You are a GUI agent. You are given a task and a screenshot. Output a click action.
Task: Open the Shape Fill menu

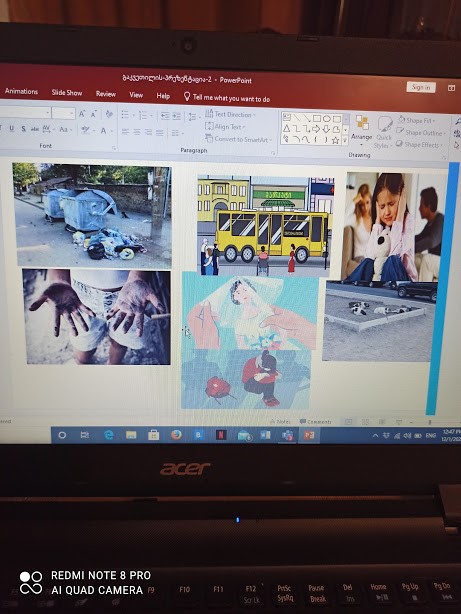417,120
